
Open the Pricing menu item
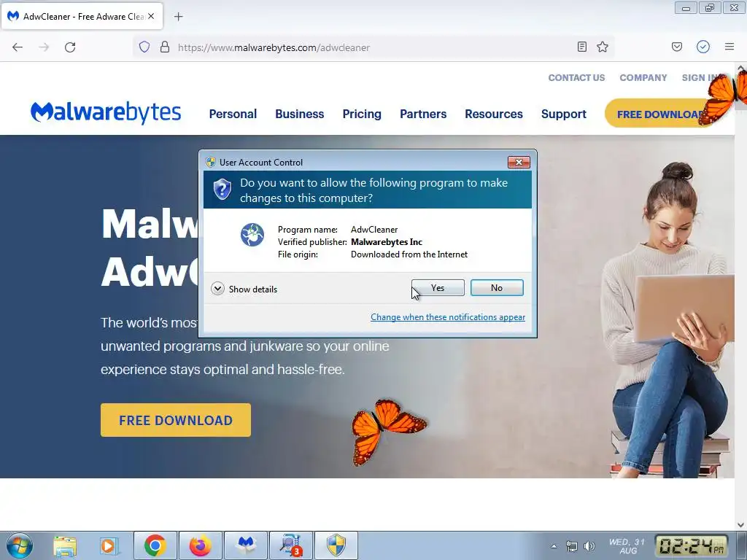(x=362, y=114)
